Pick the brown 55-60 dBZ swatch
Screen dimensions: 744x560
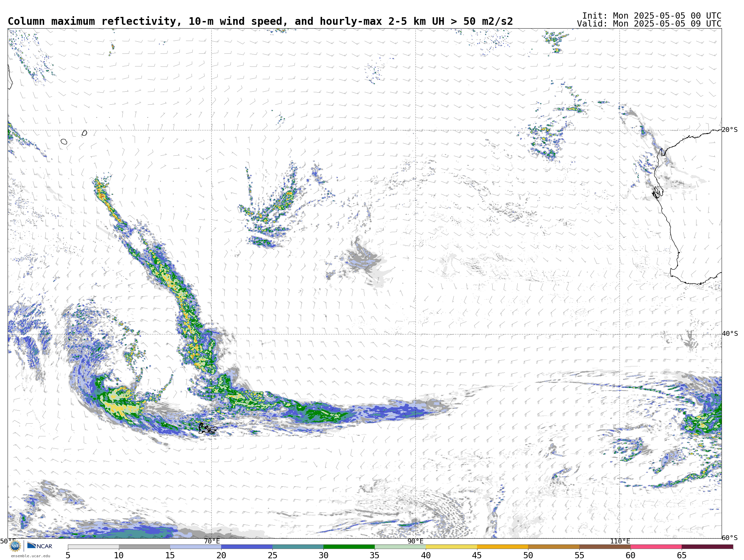tap(605, 547)
